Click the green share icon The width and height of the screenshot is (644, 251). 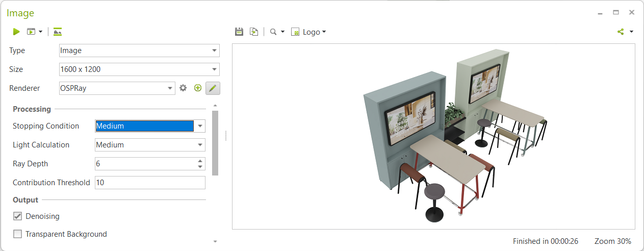pyautogui.click(x=621, y=32)
